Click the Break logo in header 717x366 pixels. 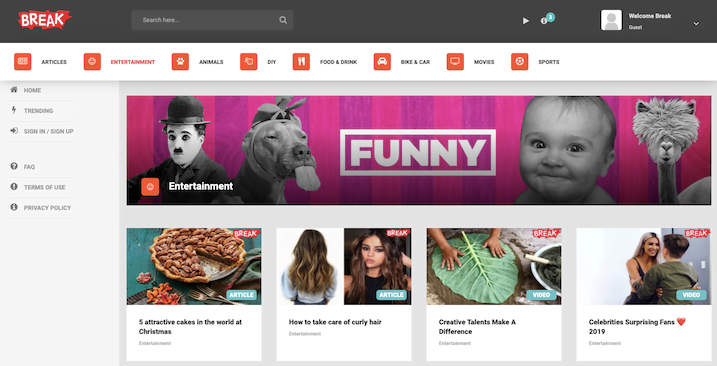coord(44,20)
